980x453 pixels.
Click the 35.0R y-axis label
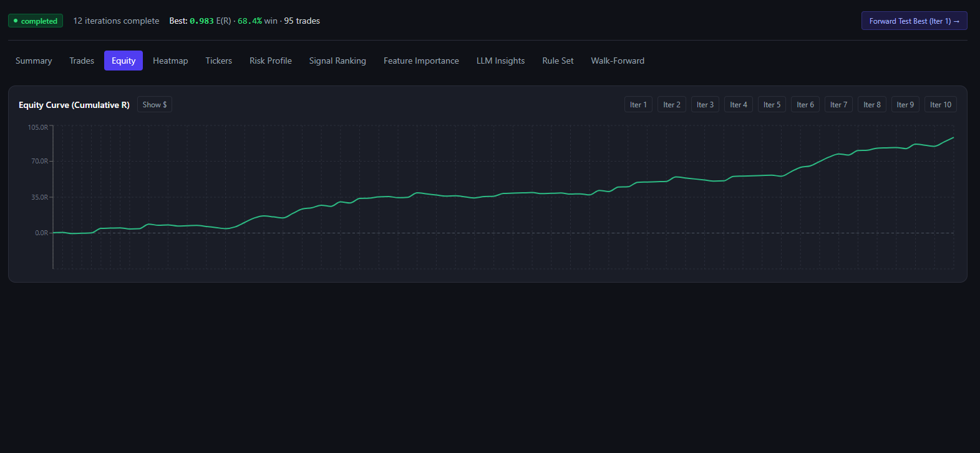[39, 197]
